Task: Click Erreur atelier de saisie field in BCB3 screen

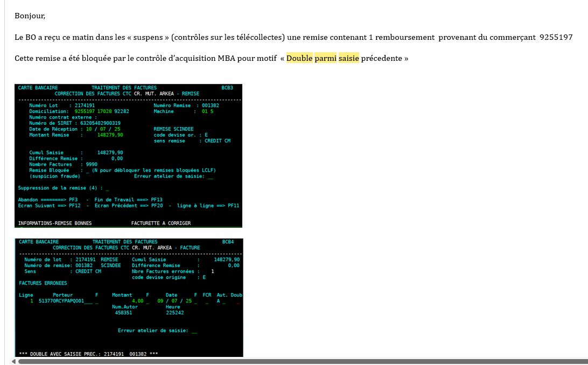Action: click(x=210, y=177)
